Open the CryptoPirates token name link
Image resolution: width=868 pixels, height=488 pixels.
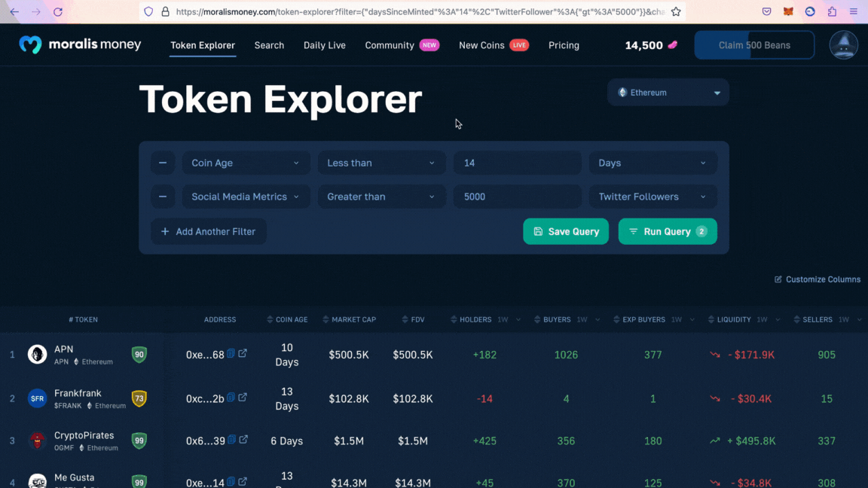coord(84,435)
